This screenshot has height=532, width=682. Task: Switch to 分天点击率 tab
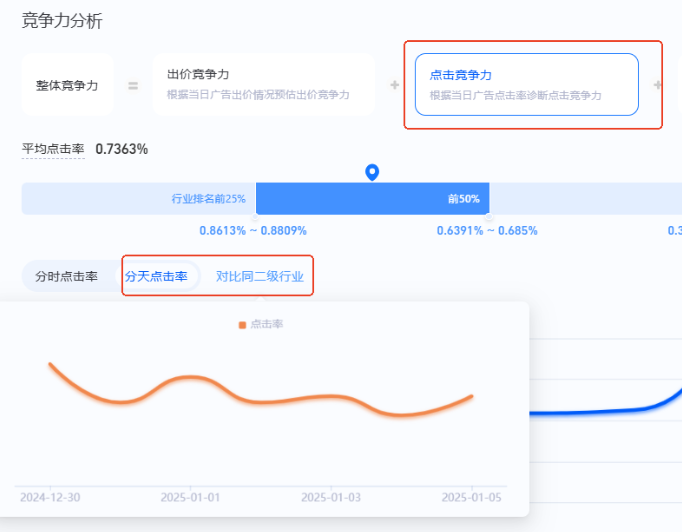(156, 276)
